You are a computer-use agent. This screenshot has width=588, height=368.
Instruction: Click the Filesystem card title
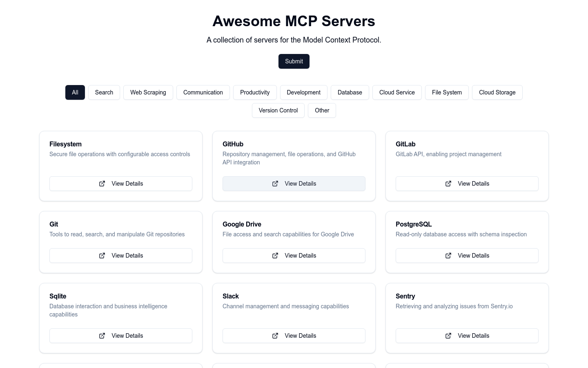coord(65,144)
